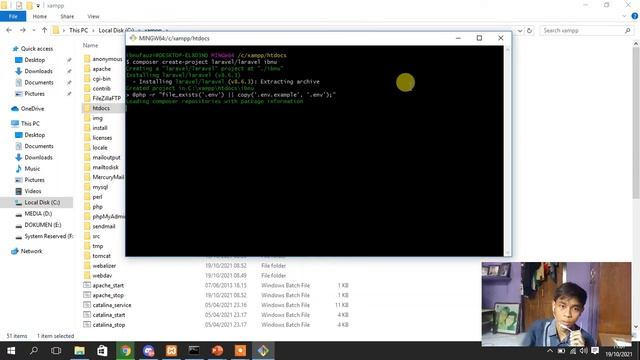The image size is (640, 360).
Task: Open the recent locations dropdown arrow
Action: coord(33,30)
